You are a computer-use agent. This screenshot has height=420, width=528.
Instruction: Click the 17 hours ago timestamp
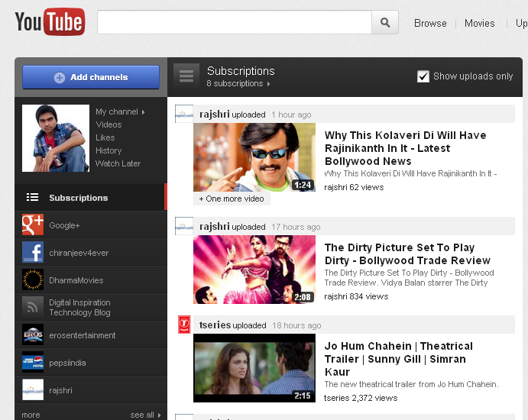(x=296, y=227)
